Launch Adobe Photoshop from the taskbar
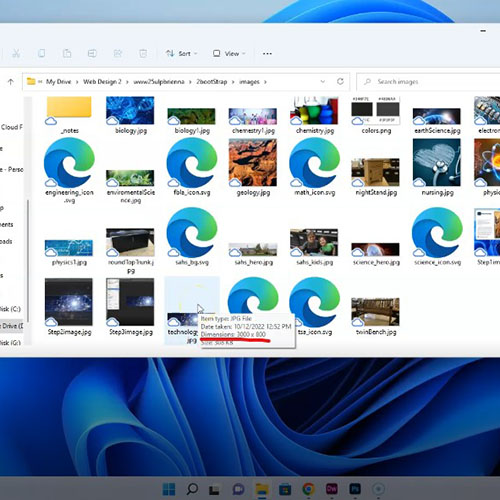The height and width of the screenshot is (500, 500). click(x=355, y=489)
